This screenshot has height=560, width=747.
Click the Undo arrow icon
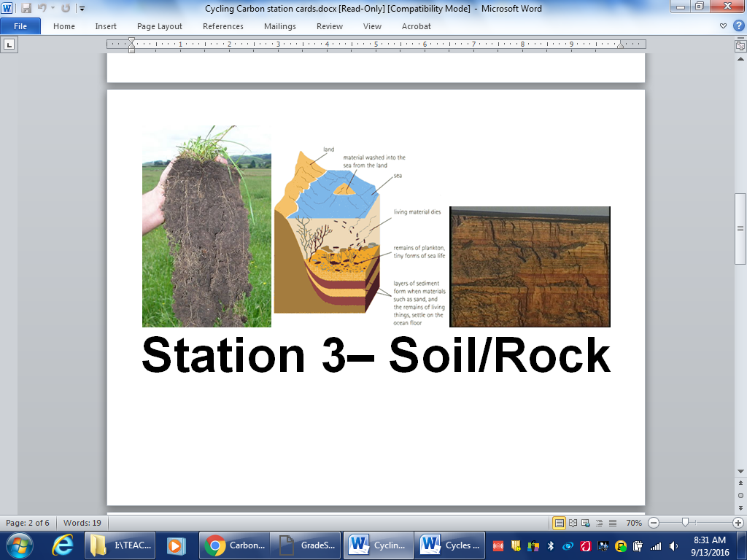(42, 8)
